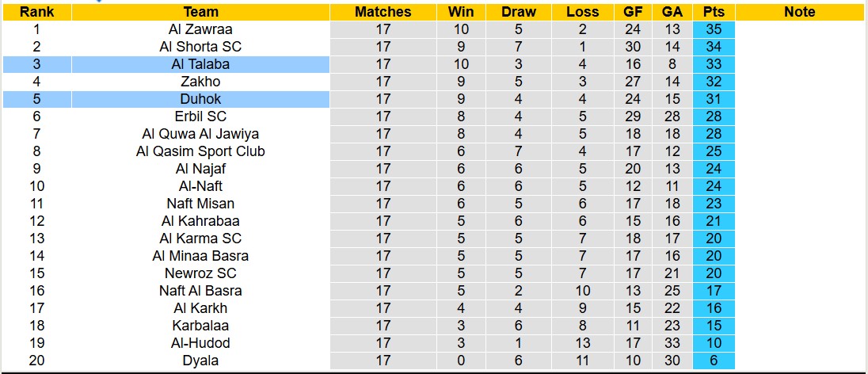Select the Al Shorta SC team
868x374 pixels.
coord(200,47)
